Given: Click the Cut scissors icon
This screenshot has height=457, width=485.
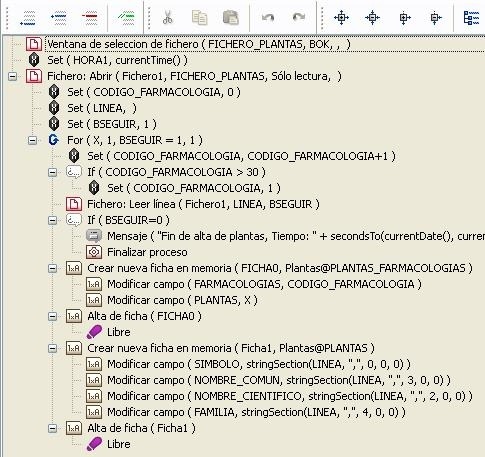Looking at the screenshot, I should point(168,17).
